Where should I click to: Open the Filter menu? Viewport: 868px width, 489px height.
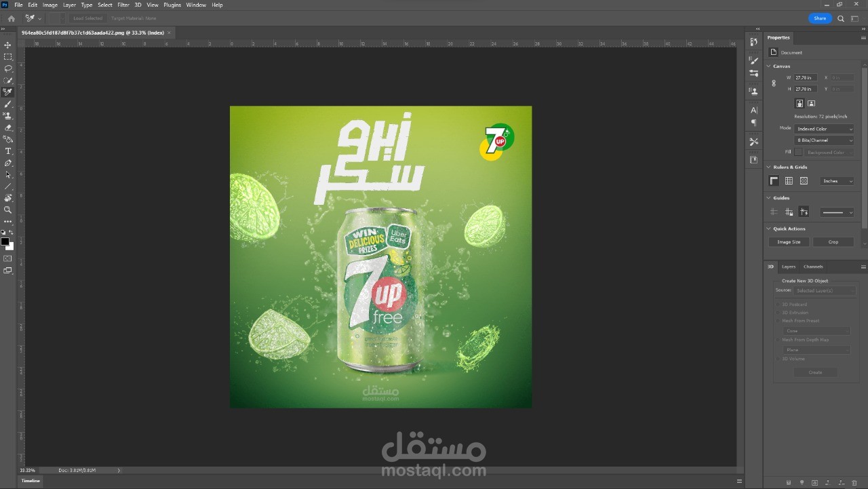click(123, 5)
